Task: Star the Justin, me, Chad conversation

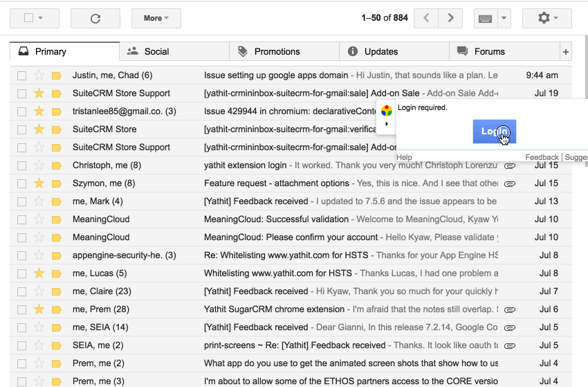Action: click(39, 75)
